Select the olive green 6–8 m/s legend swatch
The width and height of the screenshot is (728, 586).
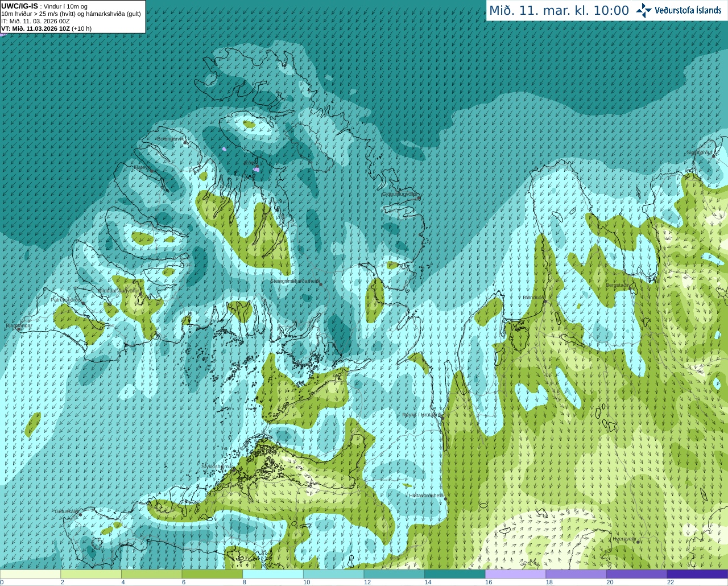pyautogui.click(x=212, y=574)
